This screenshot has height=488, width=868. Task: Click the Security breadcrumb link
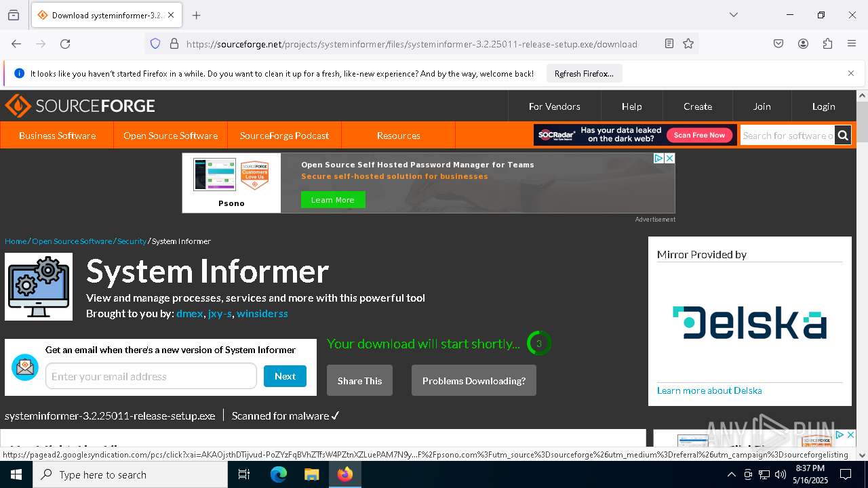point(132,241)
